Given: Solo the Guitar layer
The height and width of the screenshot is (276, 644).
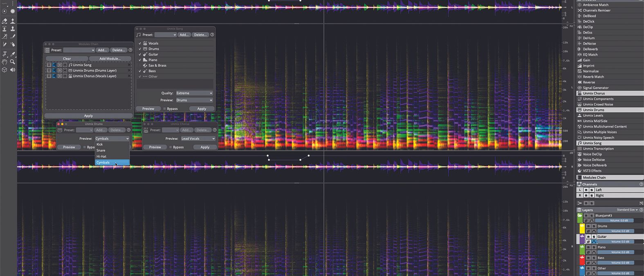Looking at the screenshot, I should 594,237.
